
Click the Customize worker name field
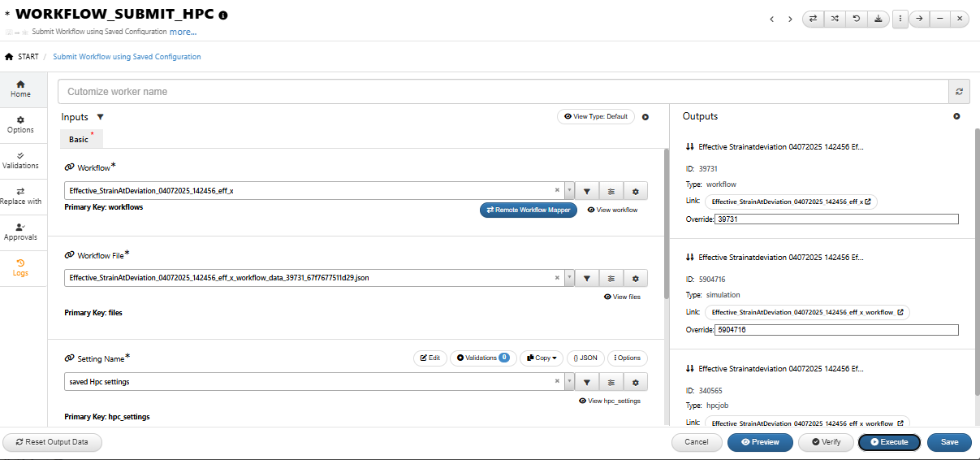503,92
